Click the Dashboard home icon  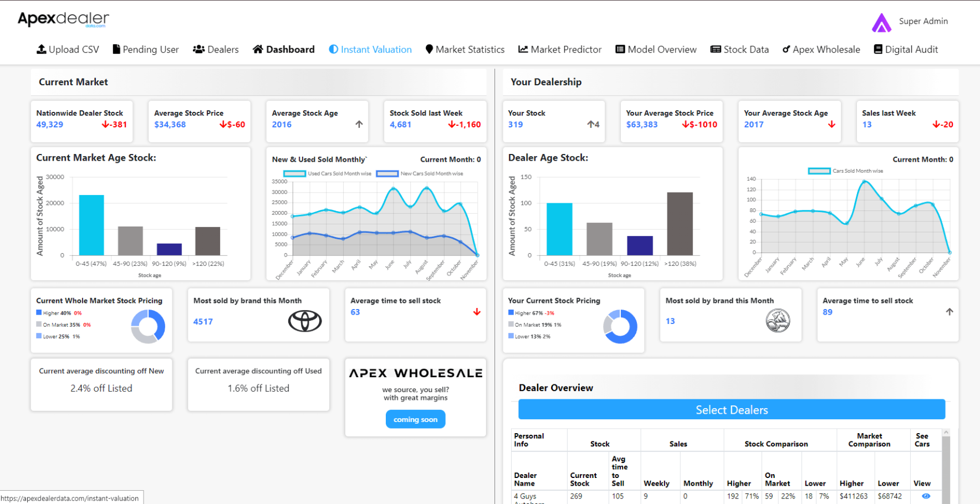point(258,49)
